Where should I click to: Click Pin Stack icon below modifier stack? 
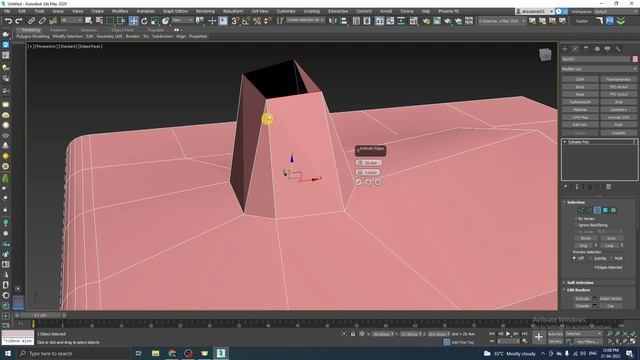tap(566, 187)
